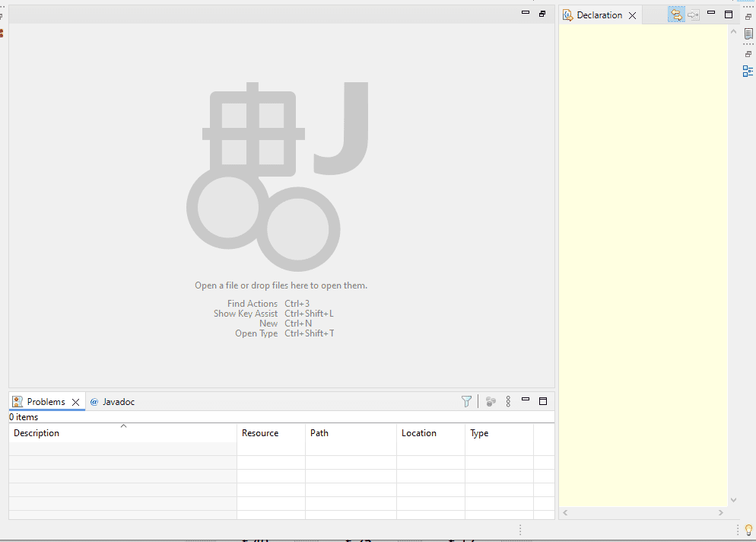The image size is (756, 542).
Task: Click the Tip of the Day lightbulb
Action: tap(748, 530)
